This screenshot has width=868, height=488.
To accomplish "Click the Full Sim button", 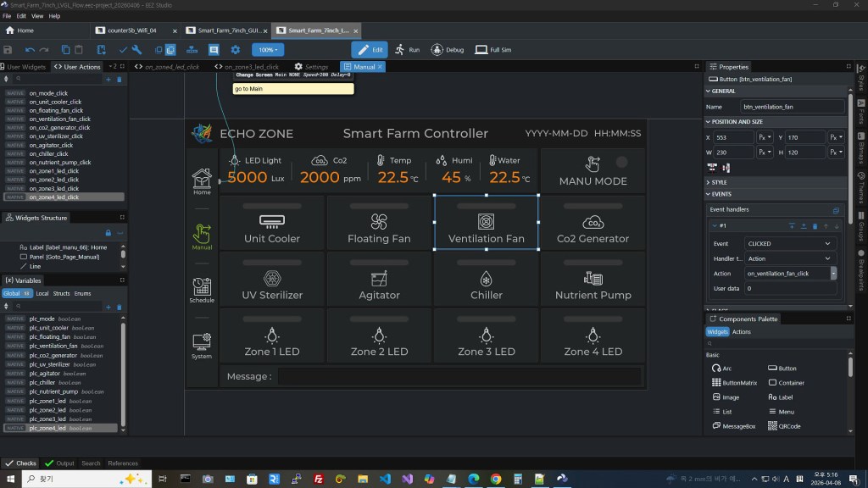I will point(492,50).
